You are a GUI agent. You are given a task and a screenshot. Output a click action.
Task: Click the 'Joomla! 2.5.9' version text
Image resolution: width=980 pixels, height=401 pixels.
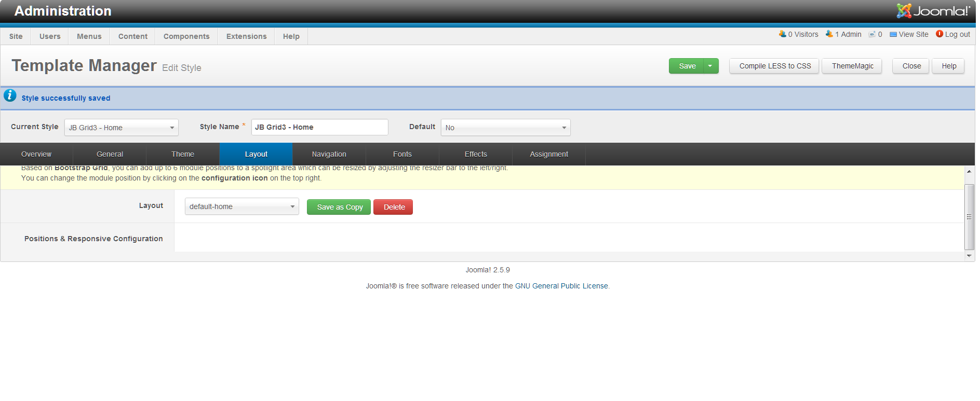pos(488,270)
